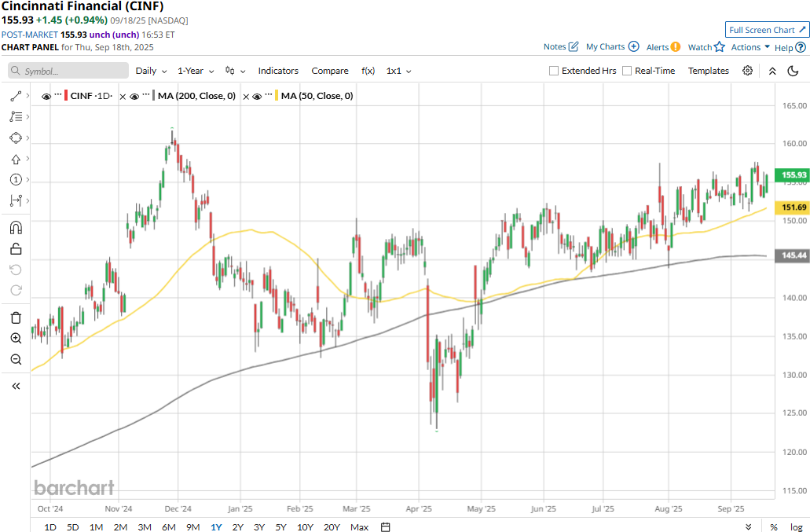Choose the price range measuring tool
The height and width of the screenshot is (532, 810).
(x=16, y=200)
